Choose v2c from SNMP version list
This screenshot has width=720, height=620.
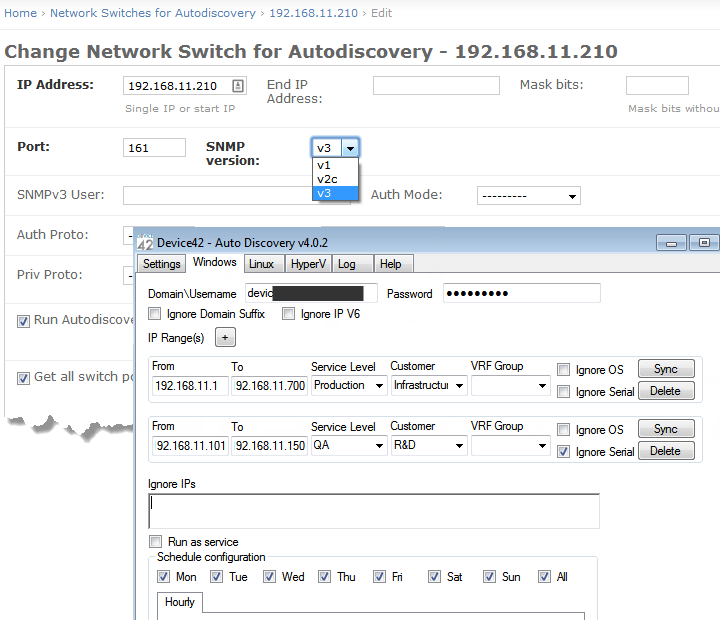click(x=335, y=179)
